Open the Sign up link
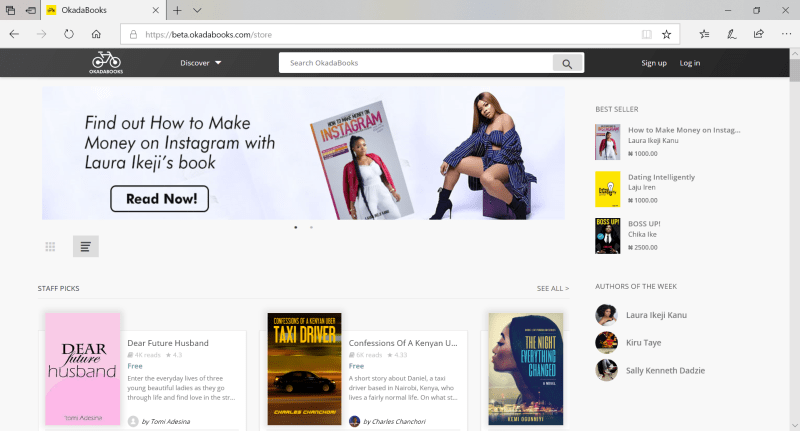 point(654,63)
